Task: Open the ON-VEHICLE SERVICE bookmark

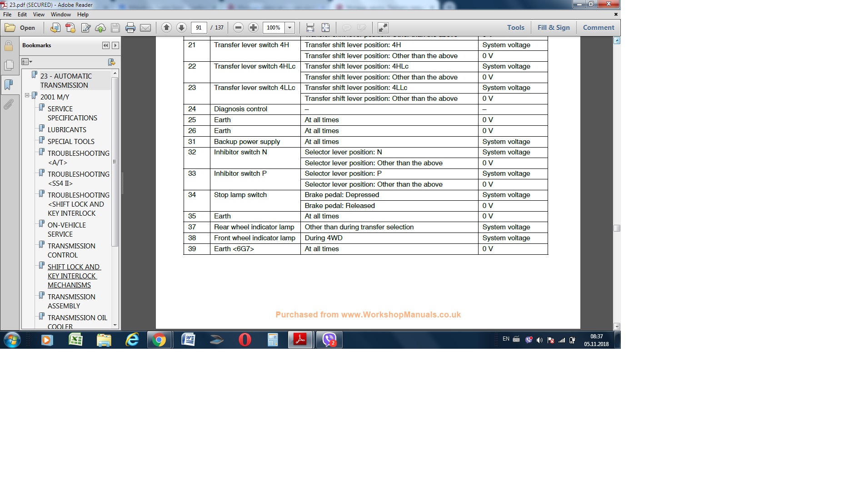Action: (66, 230)
